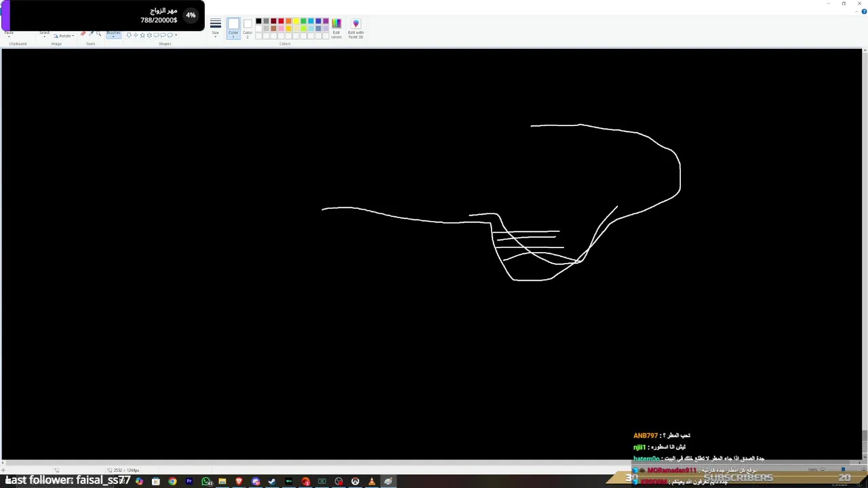Screen dimensions: 868x488
Task: Open the Size line thickness dropdown
Action: 216,28
